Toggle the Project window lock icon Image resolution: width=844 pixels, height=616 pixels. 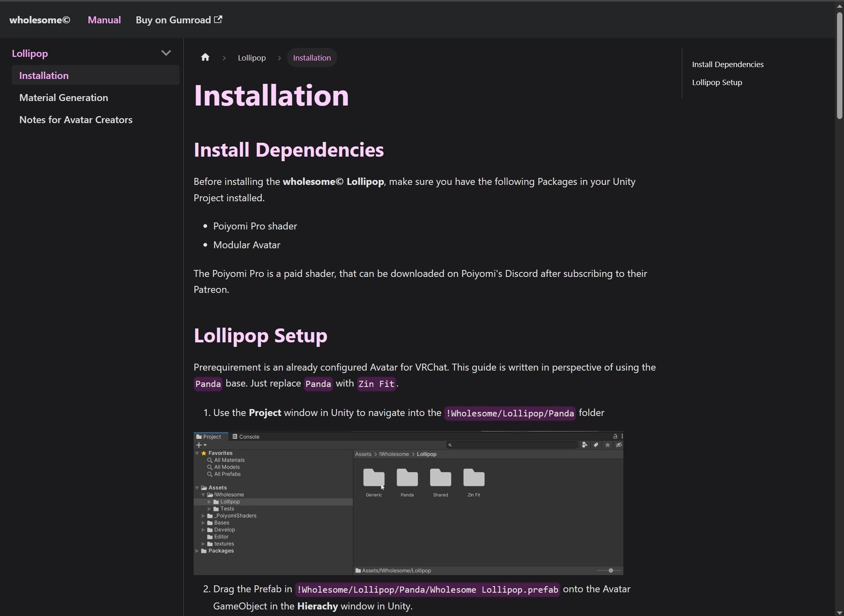coord(615,436)
